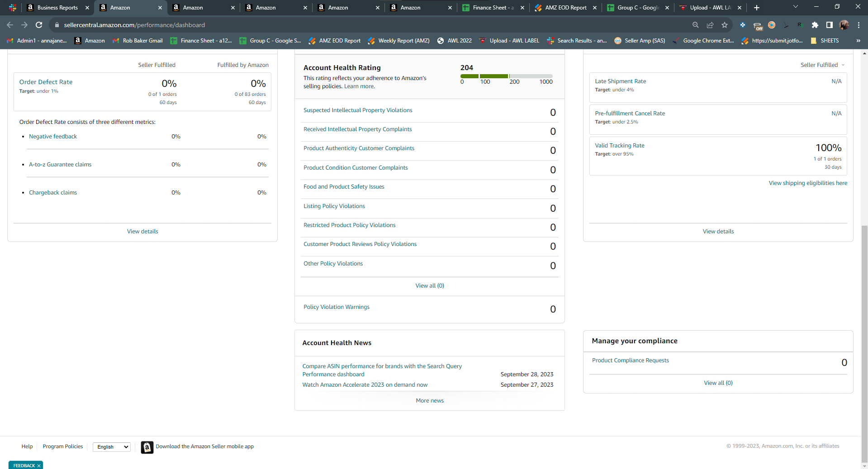868x469 pixels.
Task: Switch to the Business Reports tab
Action: point(57,8)
